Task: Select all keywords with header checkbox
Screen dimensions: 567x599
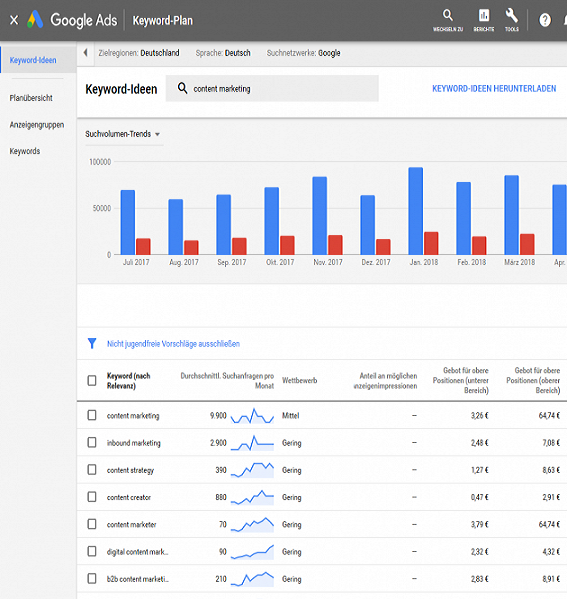Action: point(92,380)
